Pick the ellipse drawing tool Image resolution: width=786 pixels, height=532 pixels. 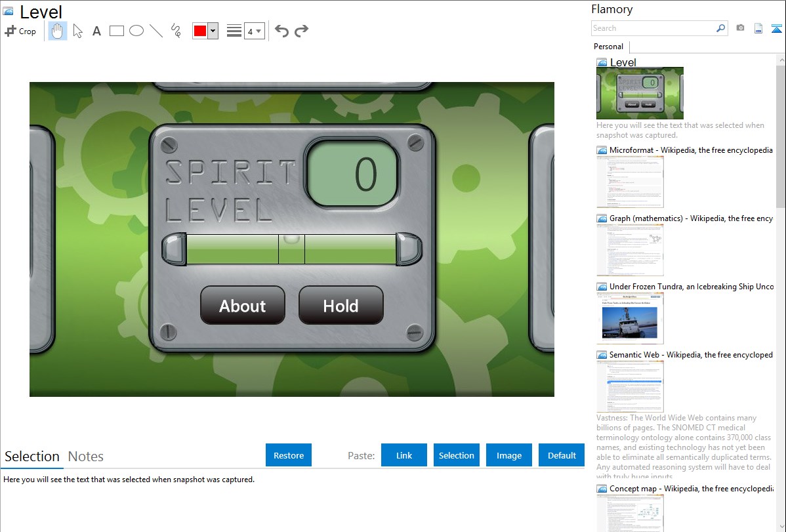click(x=136, y=31)
